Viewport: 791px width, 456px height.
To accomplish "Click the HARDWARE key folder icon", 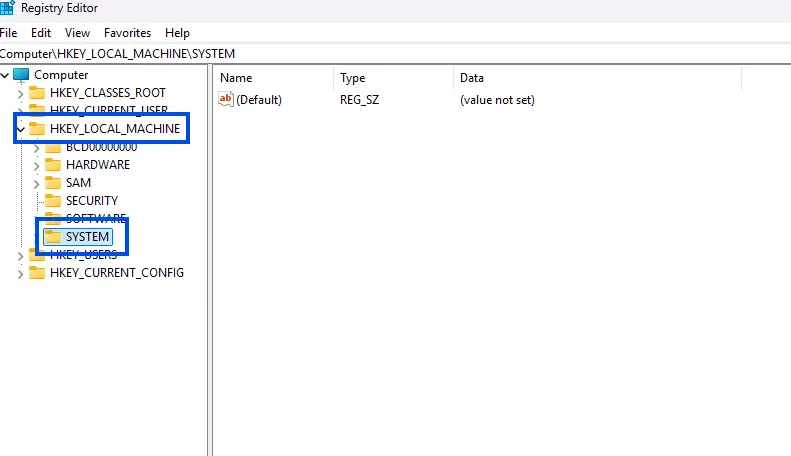I will (53, 165).
